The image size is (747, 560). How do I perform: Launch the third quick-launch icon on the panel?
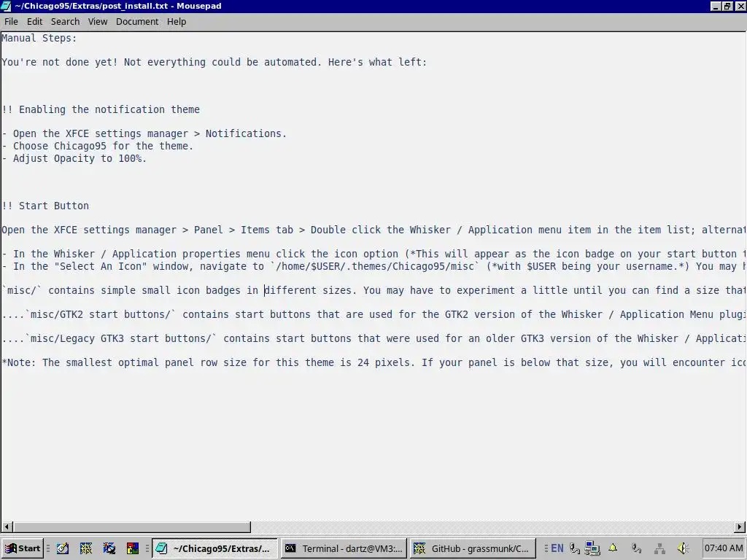(x=109, y=548)
